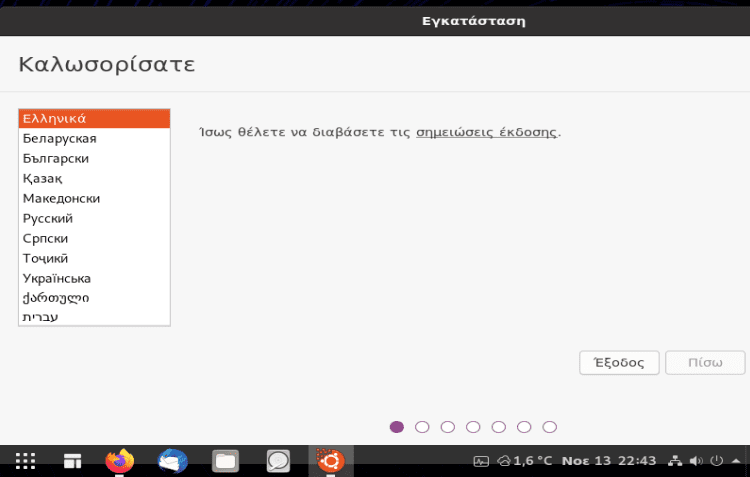Open the system monitor tray icon
750x477 pixels.
[x=481, y=461]
